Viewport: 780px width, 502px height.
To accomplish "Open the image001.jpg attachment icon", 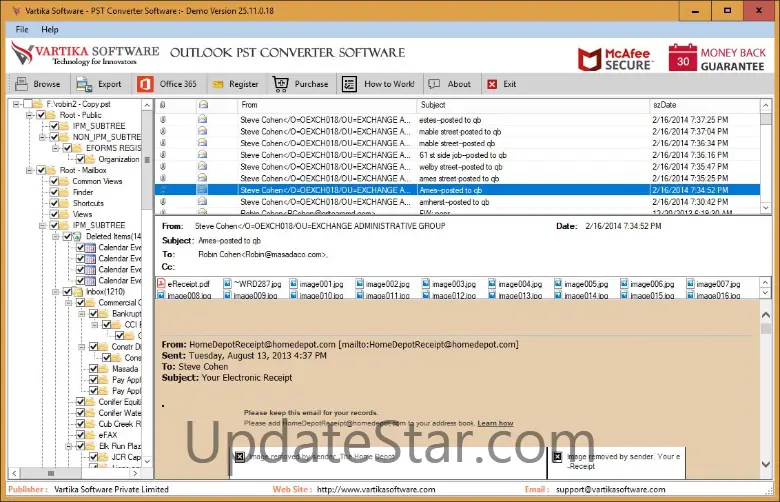I will 293,284.
